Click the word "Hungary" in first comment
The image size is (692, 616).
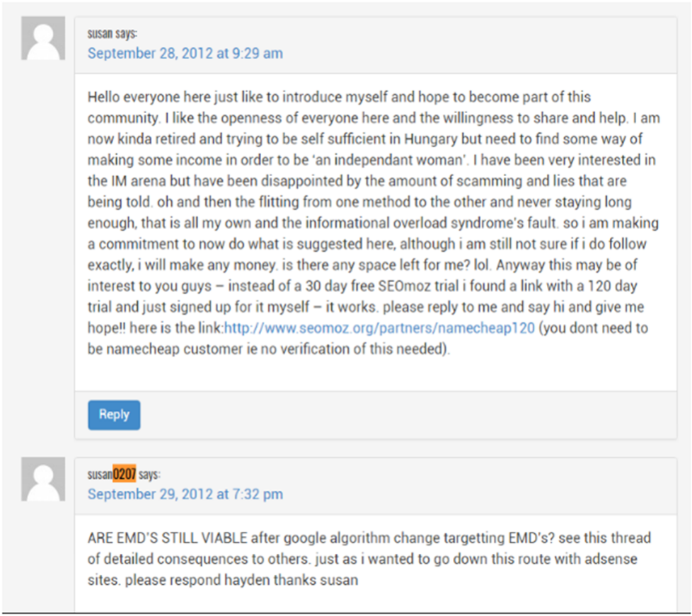[x=431, y=139]
